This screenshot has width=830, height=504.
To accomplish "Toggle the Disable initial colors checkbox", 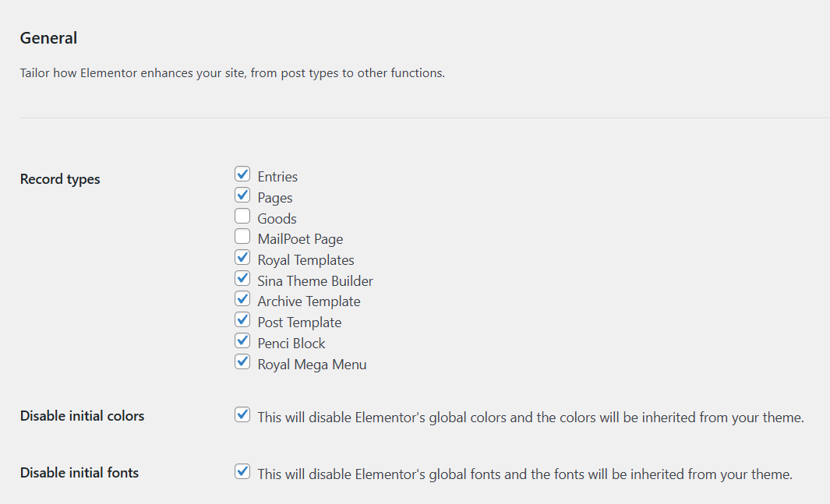I will tap(242, 414).
